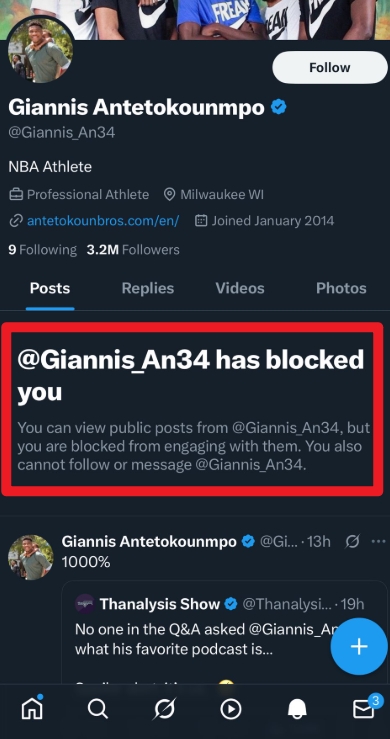Tap the small avatar beside the post
The height and width of the screenshot is (739, 390).
pos(31,557)
